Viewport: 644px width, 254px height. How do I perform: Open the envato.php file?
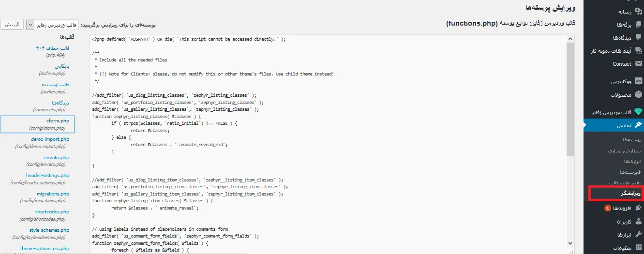pyautogui.click(x=56, y=157)
